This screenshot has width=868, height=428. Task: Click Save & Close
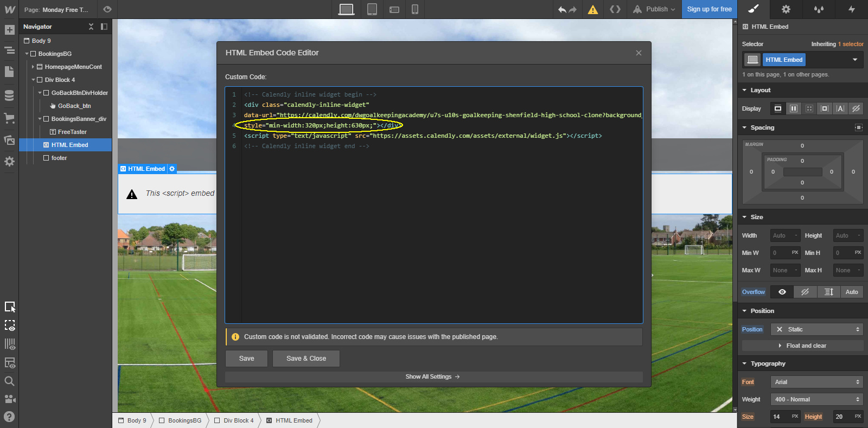coord(306,359)
